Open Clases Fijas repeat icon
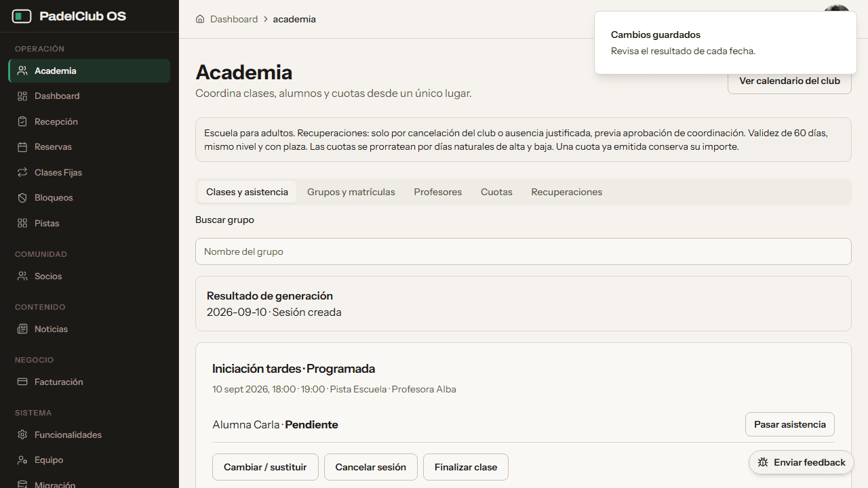The width and height of the screenshot is (868, 488). tap(22, 172)
